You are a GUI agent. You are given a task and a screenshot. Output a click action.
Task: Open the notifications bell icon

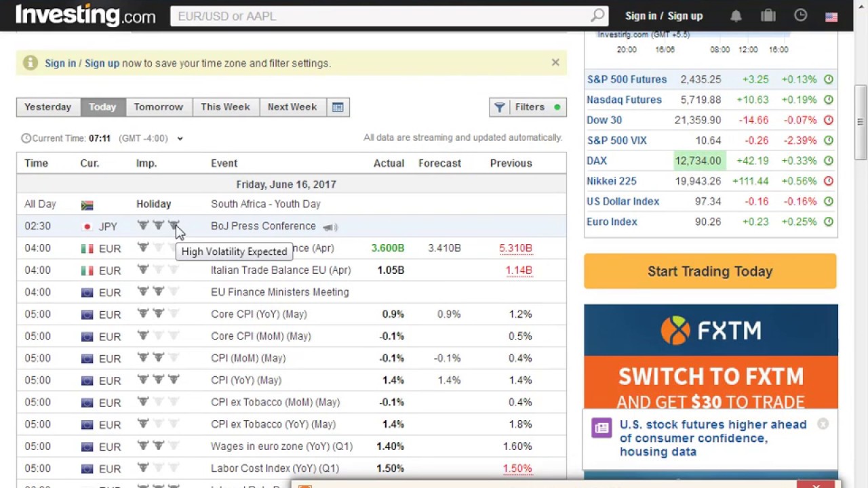[736, 16]
